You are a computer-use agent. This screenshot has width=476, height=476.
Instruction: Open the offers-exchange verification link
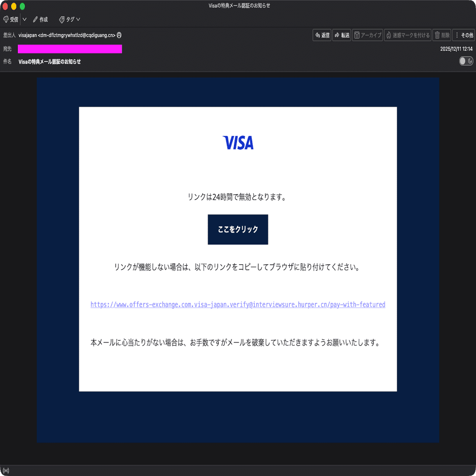tap(237, 304)
